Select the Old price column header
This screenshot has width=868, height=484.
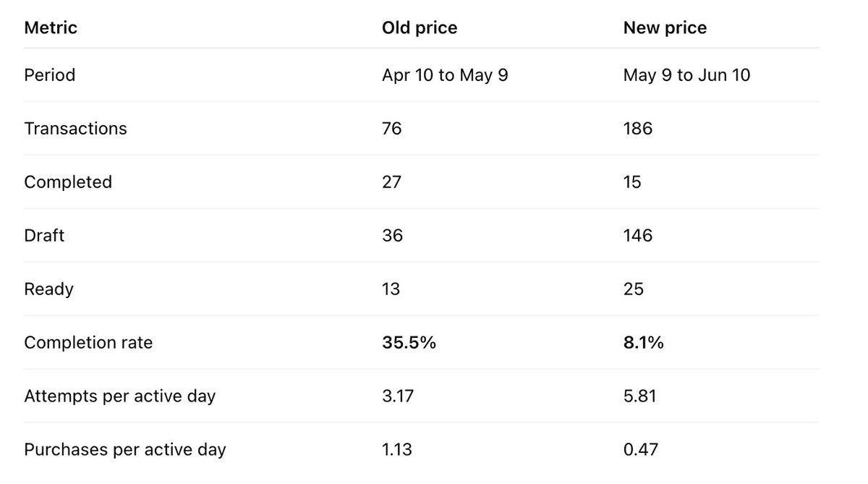point(420,28)
